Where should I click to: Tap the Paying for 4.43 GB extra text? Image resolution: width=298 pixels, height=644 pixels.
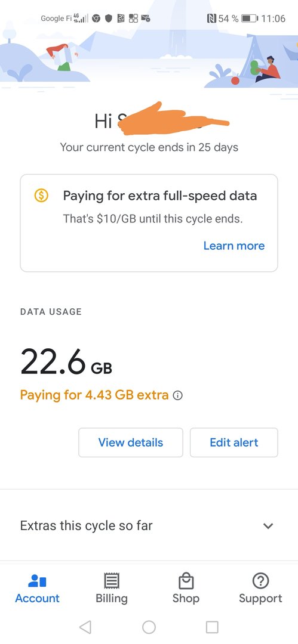point(94,395)
